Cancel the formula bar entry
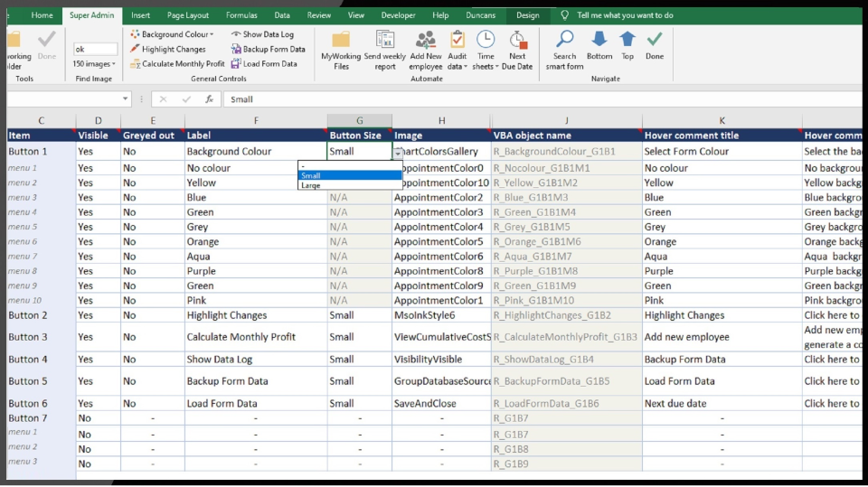The width and height of the screenshot is (868, 487). coord(163,99)
